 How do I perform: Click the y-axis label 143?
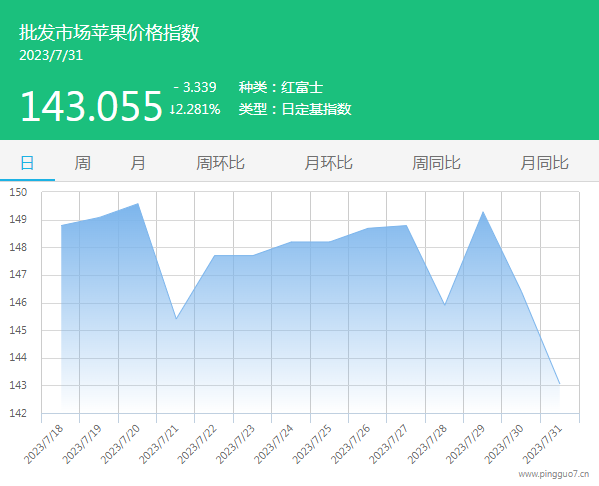click(18, 385)
